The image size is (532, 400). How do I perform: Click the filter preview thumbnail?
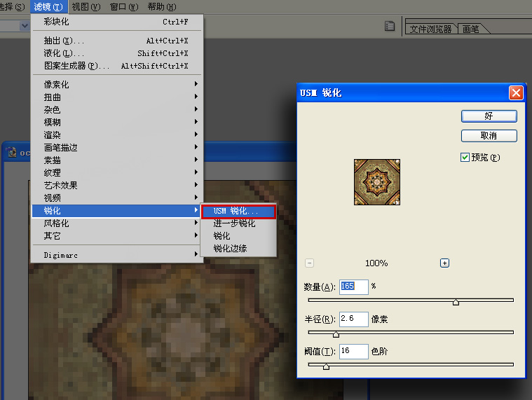pos(377,182)
